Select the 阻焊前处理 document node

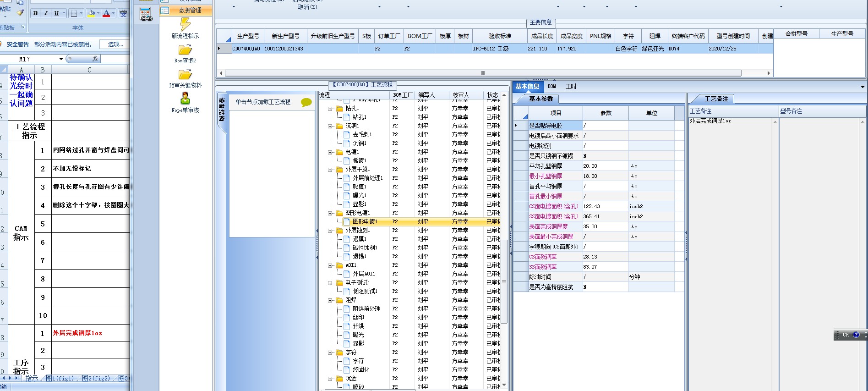point(366,308)
